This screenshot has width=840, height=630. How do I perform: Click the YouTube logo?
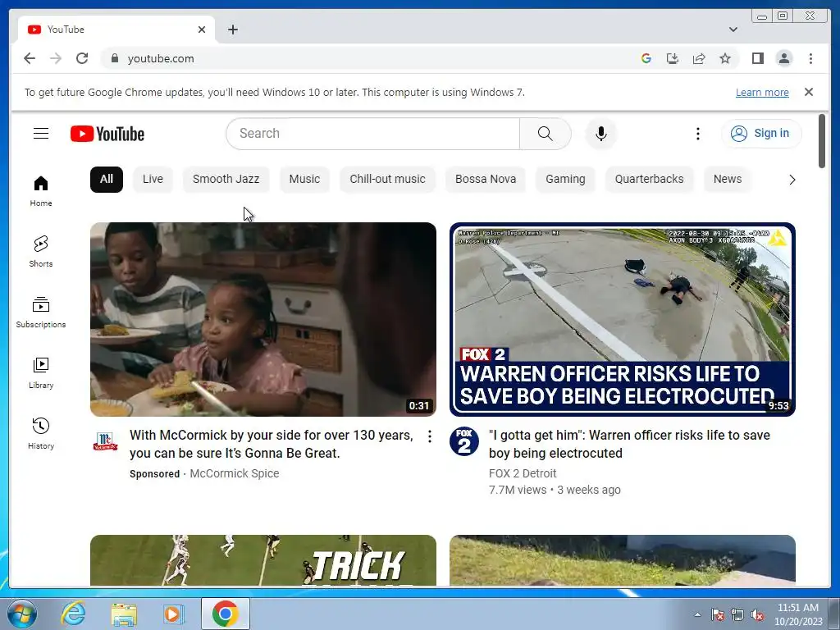[x=107, y=134]
